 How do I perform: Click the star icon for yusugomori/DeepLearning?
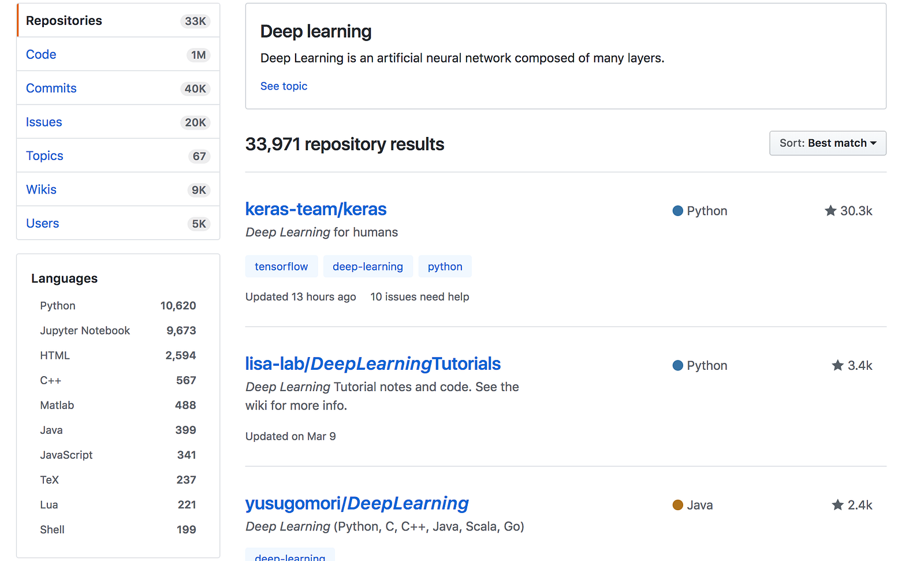tap(837, 505)
